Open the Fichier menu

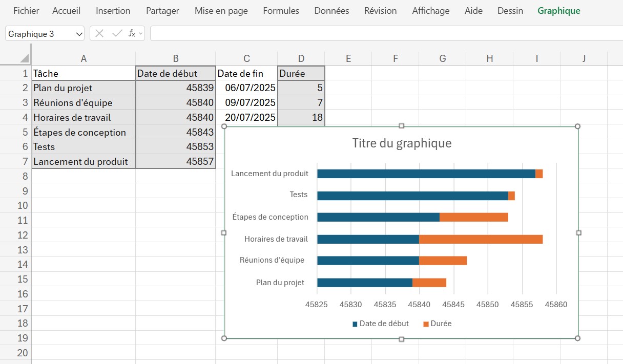[26, 11]
